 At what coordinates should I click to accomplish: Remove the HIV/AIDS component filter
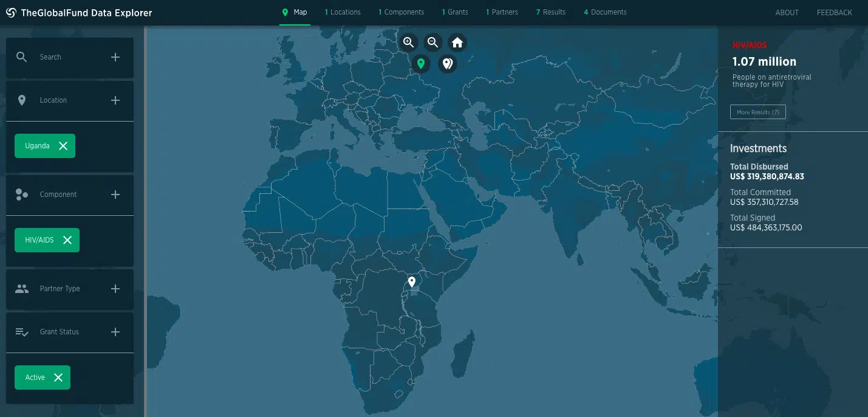pos(67,240)
